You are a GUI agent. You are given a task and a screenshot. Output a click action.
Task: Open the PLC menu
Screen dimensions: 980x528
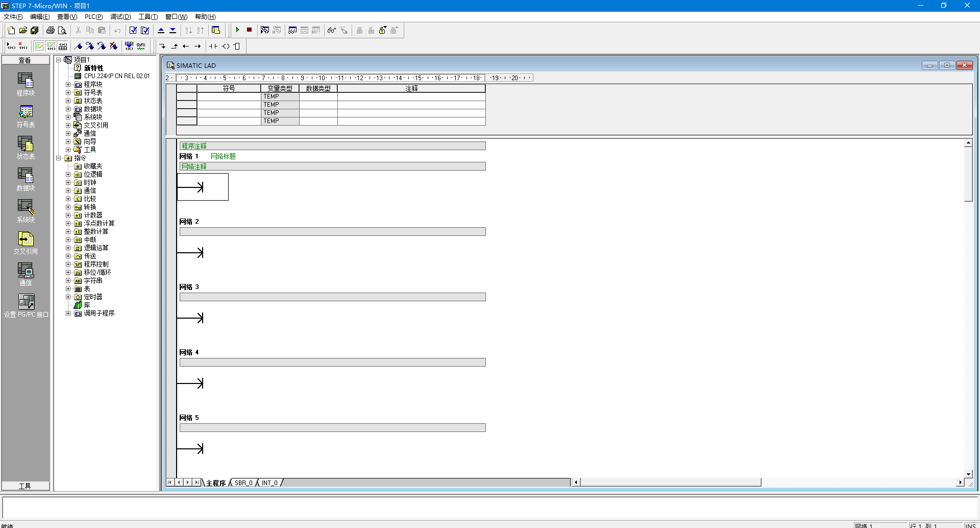(x=93, y=16)
